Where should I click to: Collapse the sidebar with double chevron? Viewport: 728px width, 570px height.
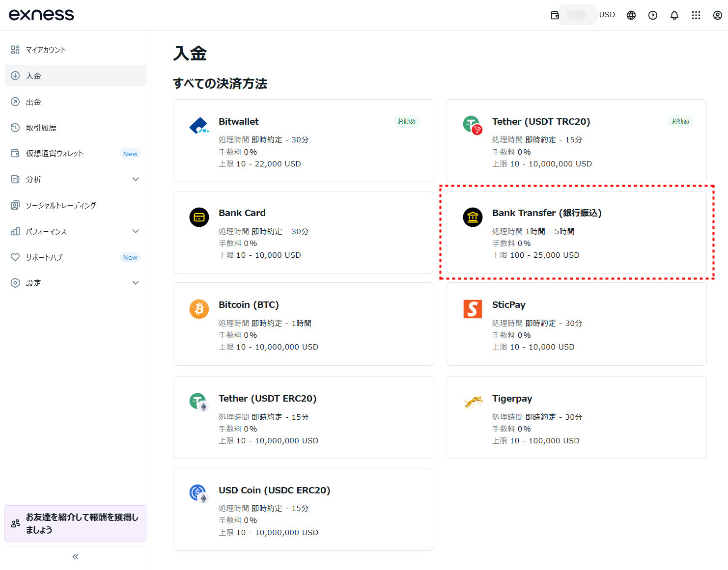point(76,557)
